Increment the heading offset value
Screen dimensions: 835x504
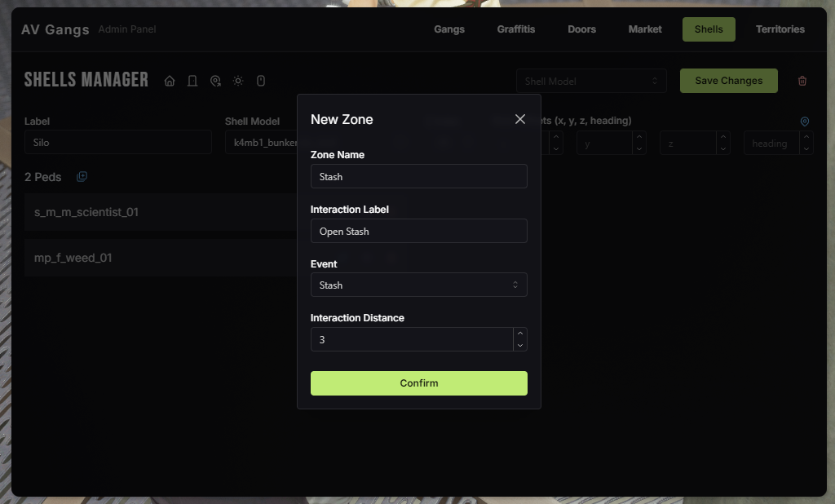[806, 138]
